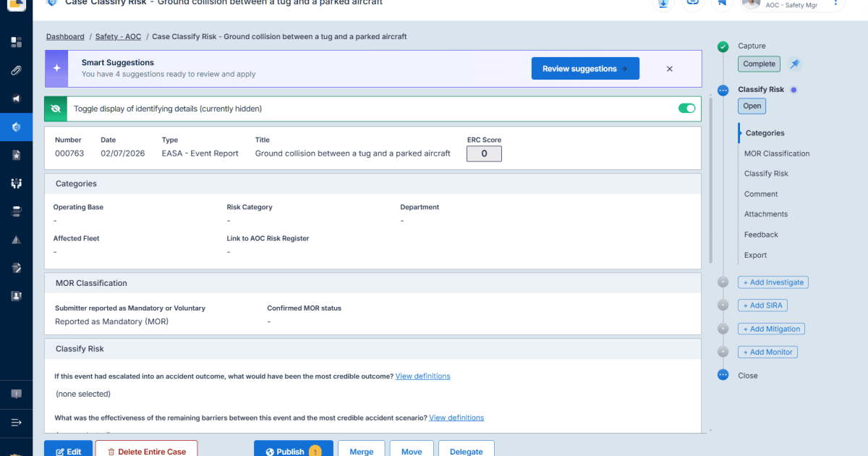Click the hidden-eye icon on green bar
Image resolution: width=868 pixels, height=456 pixels.
pos(55,109)
